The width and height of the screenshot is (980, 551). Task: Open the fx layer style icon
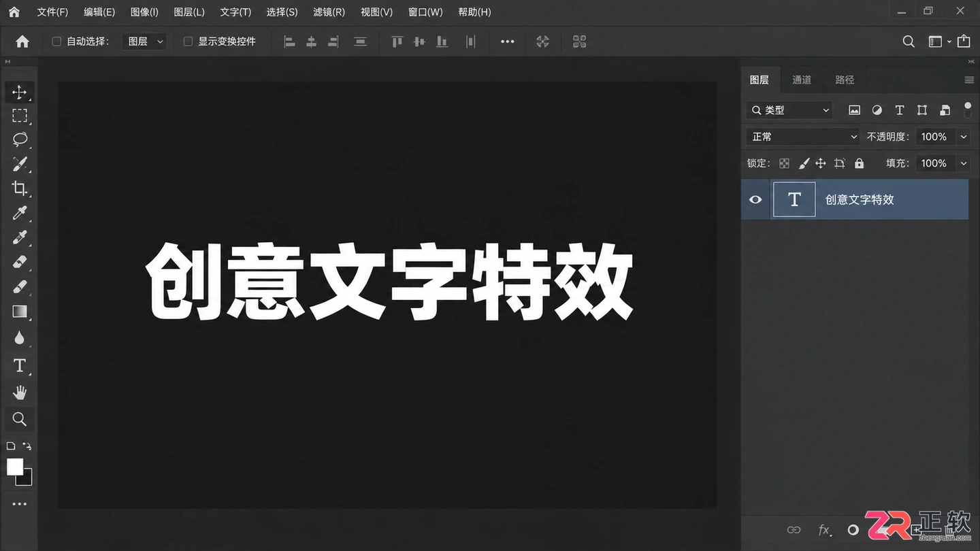[824, 530]
